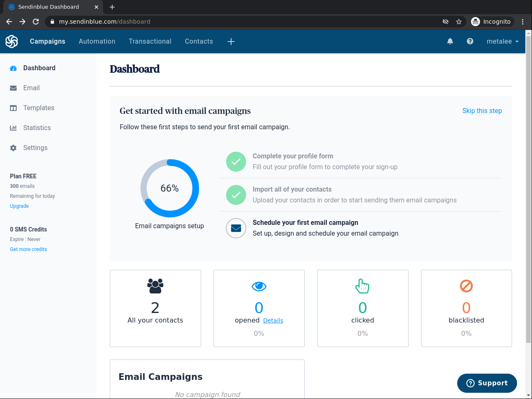Click the Plan FREE text
Screen dimensions: 532x399
(23, 176)
